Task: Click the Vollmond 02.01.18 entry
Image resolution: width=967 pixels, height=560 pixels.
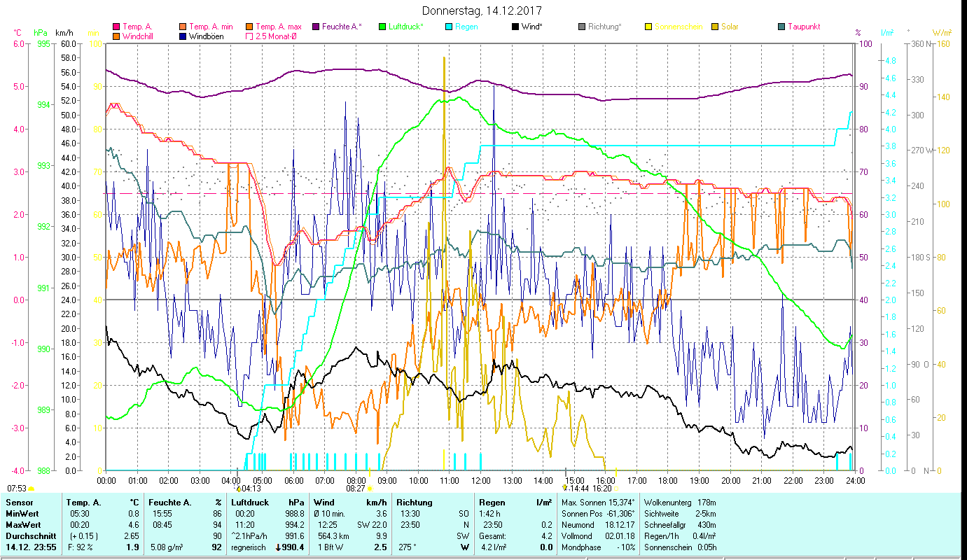Action: click(598, 536)
